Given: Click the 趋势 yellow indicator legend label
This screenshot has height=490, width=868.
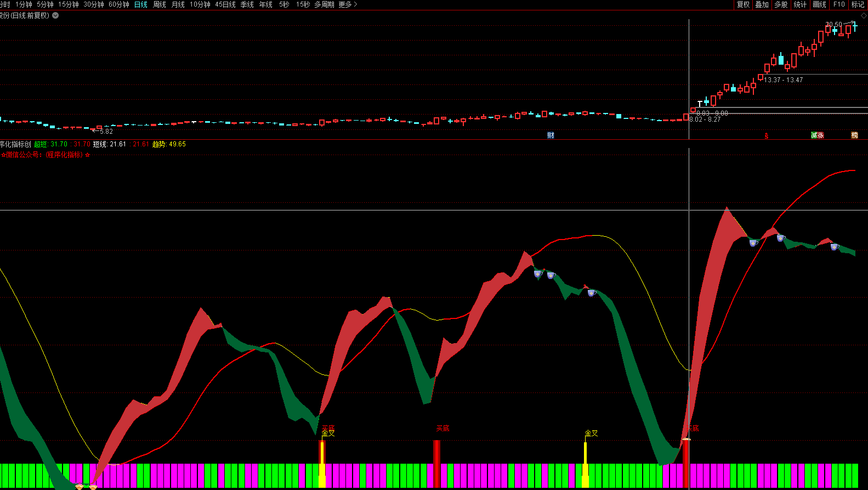Looking at the screenshot, I should 159,144.
